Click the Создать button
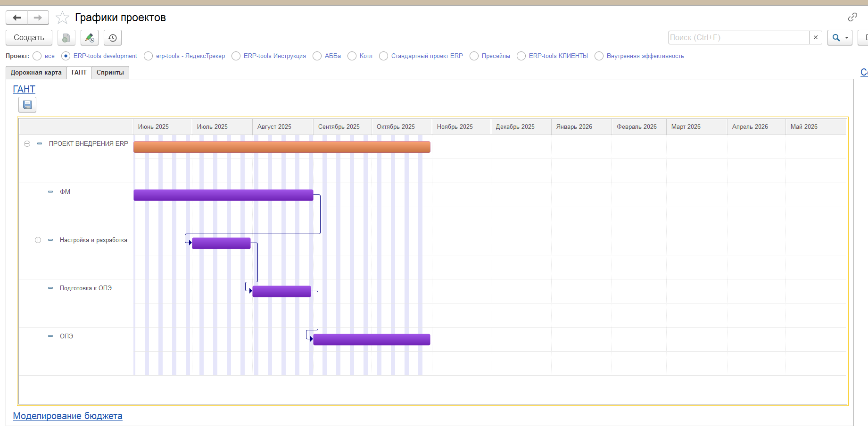This screenshot has height=429, width=868. tap(29, 38)
